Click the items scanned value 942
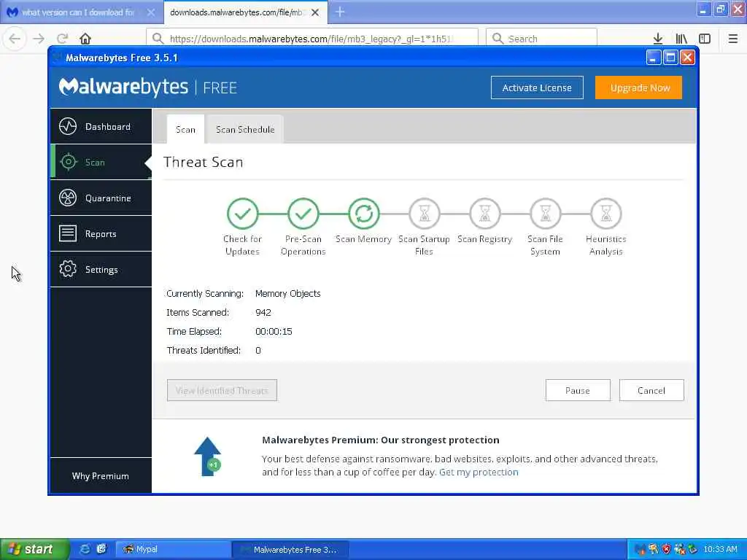 click(263, 312)
